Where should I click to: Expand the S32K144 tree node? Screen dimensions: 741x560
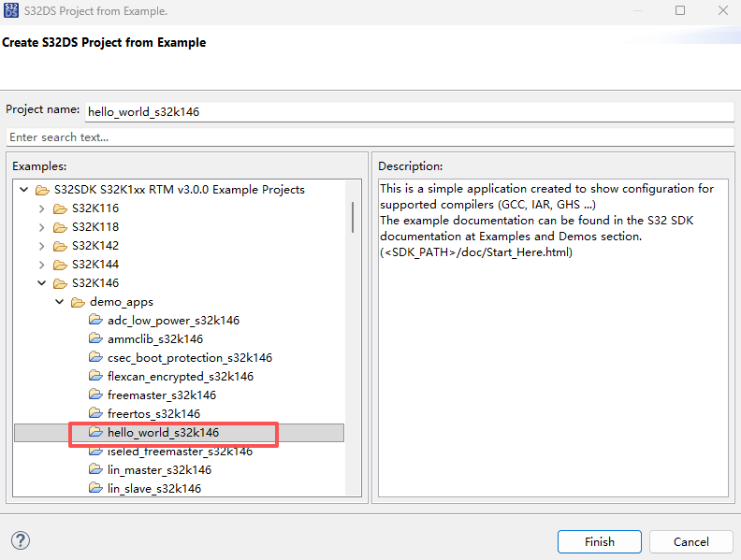41,265
